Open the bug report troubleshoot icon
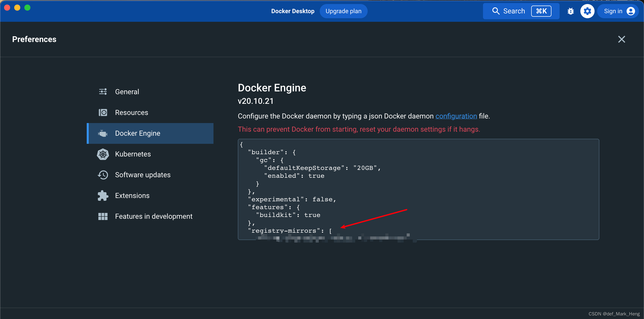 570,11
